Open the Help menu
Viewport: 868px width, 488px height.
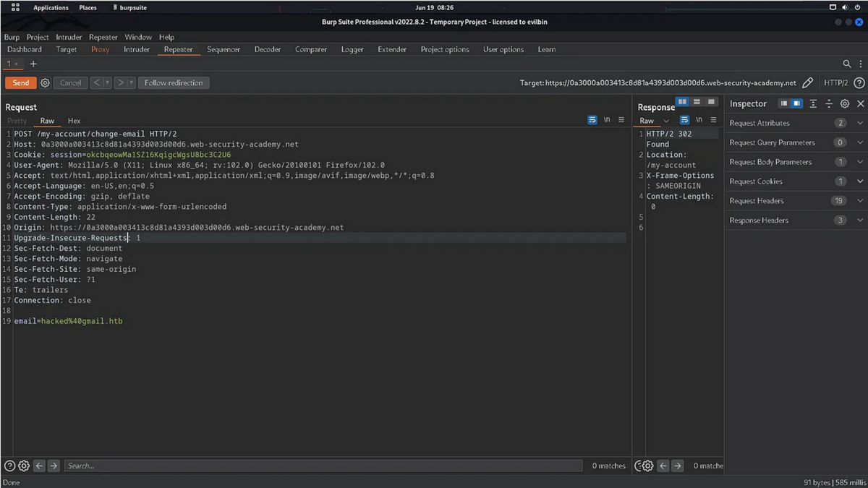(x=166, y=37)
